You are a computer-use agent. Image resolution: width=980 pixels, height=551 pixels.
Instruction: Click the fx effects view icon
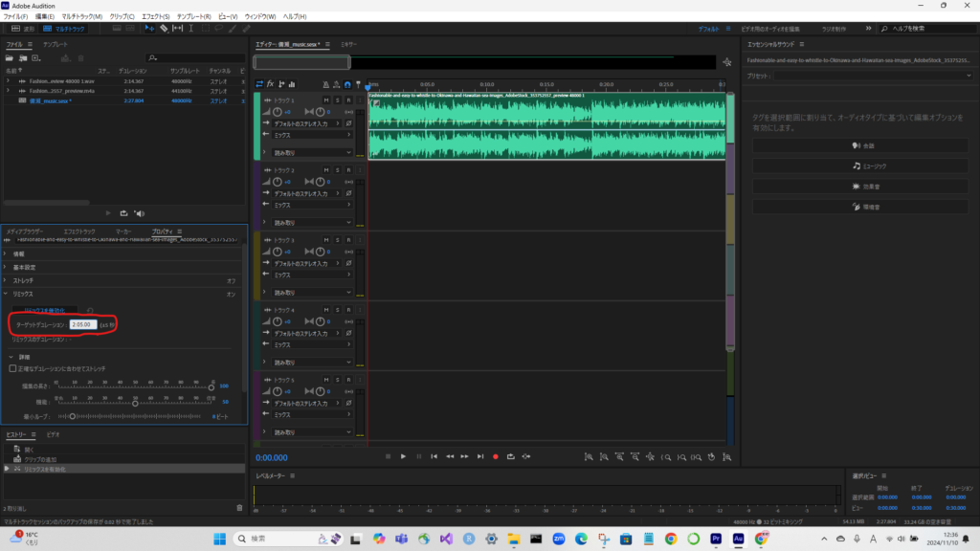(271, 84)
